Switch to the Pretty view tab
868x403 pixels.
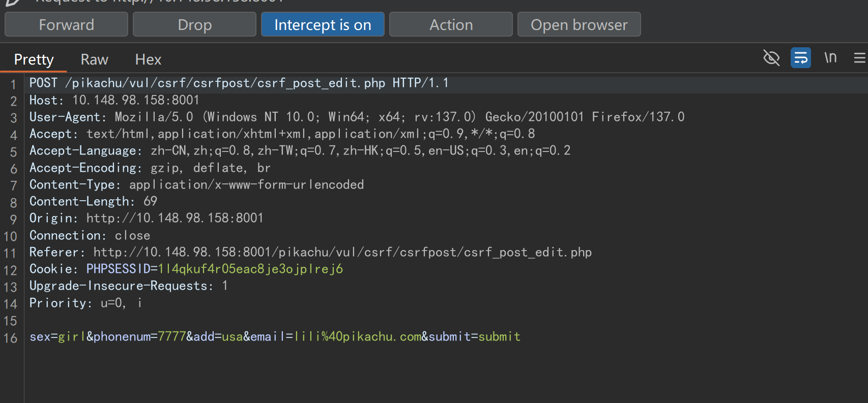[34, 60]
